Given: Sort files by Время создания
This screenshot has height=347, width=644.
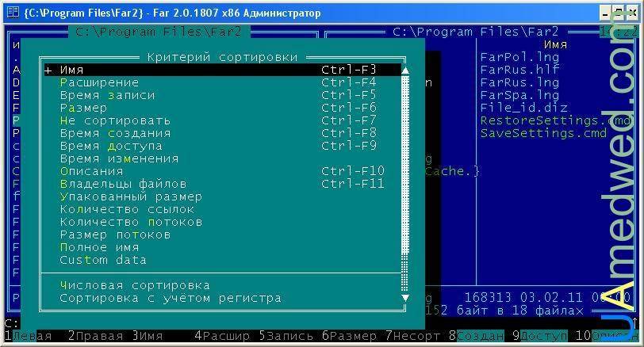Looking at the screenshot, I should click(x=222, y=133).
